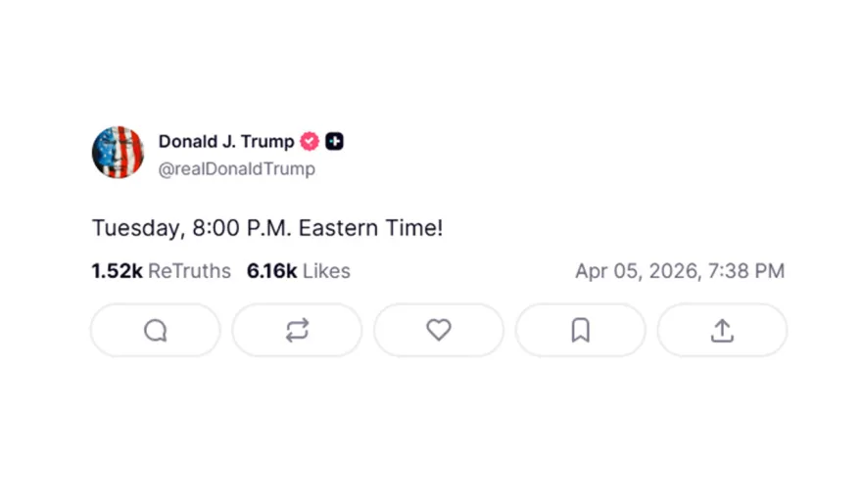Open the flag-painted profile avatar
The width and height of the screenshot is (862, 504).
coord(118,153)
